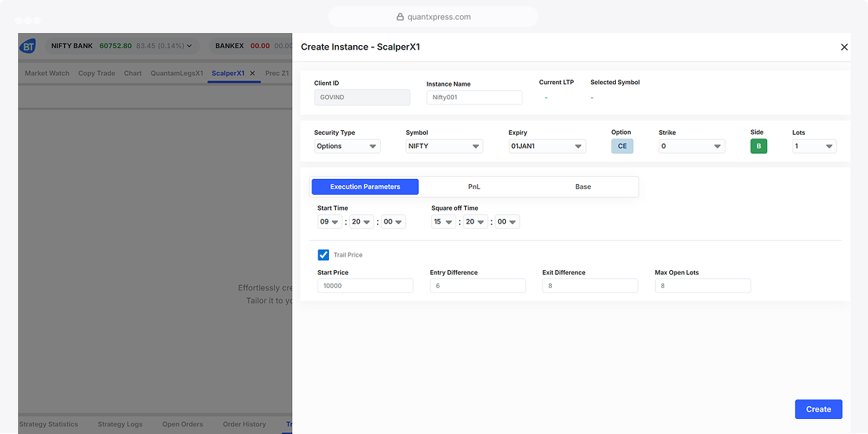Open the Square off Time minute dropdown
Image resolution: width=868 pixels, height=434 pixels.
pyautogui.click(x=476, y=222)
